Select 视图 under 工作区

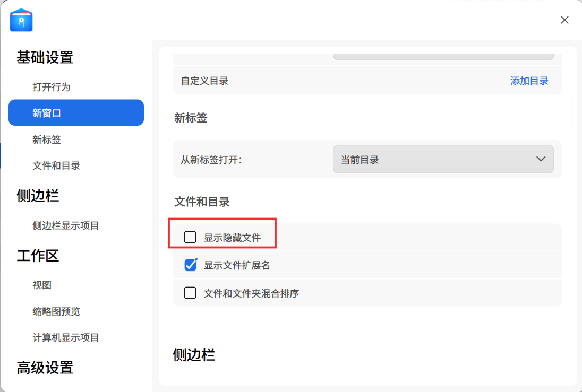click(x=42, y=285)
